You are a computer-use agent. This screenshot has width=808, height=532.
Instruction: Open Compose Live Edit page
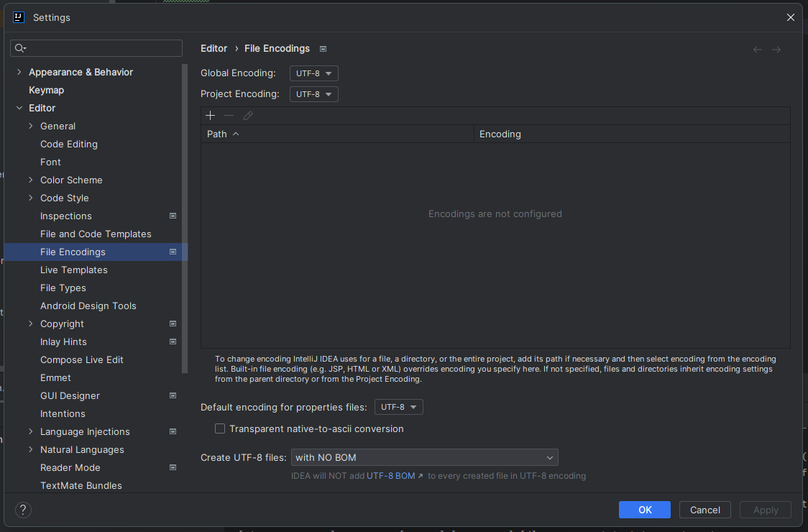tap(81, 360)
